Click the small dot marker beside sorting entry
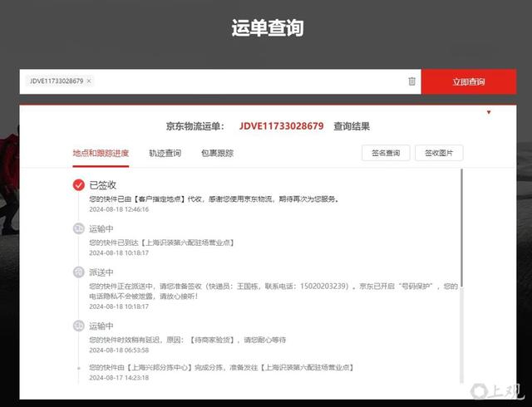This screenshot has height=407, width=532. pos(79,368)
